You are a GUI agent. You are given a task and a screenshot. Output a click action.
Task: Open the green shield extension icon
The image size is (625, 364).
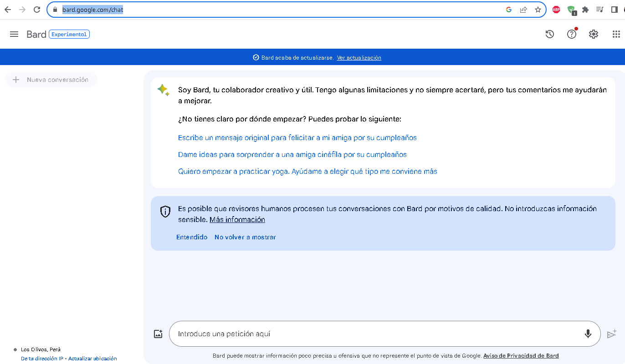[571, 10]
